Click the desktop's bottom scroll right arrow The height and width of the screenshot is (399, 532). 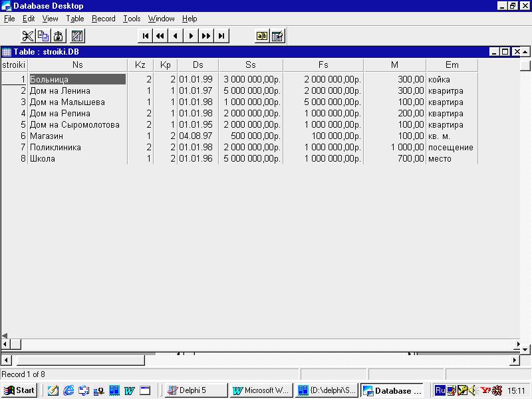pyautogui.click(x=515, y=360)
